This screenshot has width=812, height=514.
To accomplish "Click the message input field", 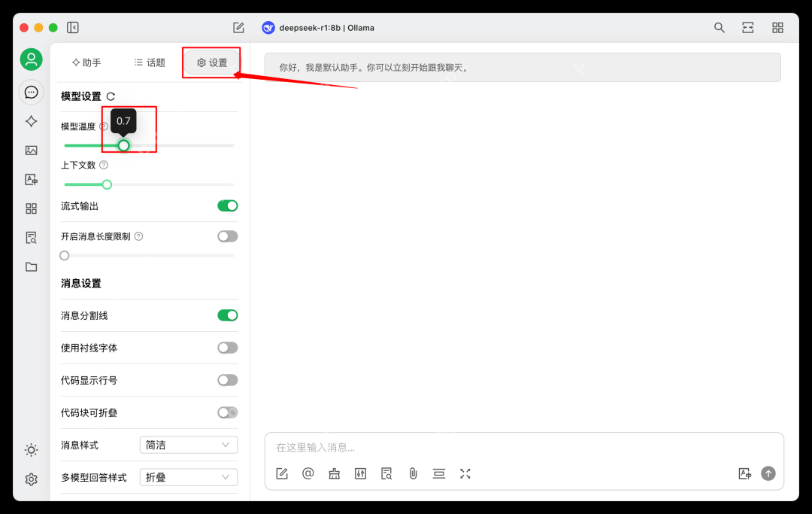I will tap(523, 448).
